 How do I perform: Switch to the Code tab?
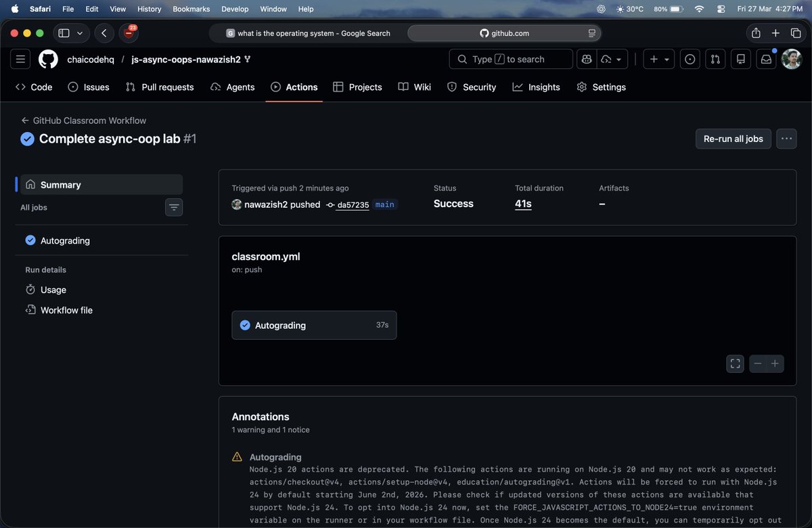tap(34, 87)
